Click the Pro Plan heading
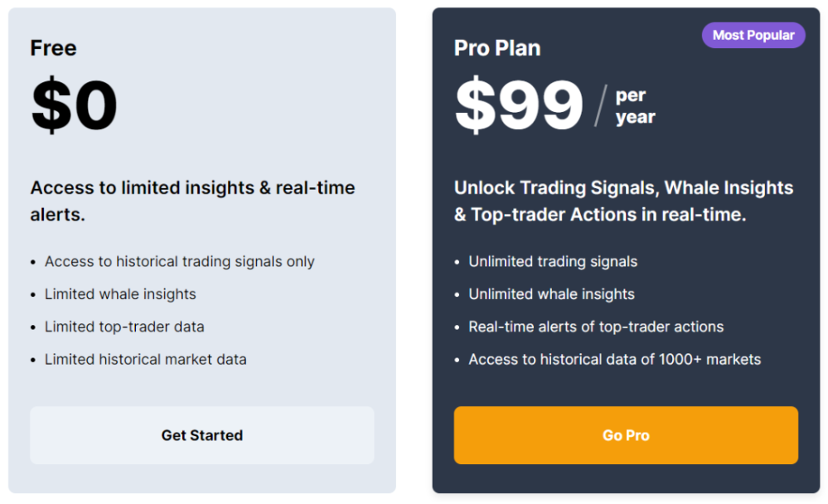This screenshot has width=828, height=504. 496,48
